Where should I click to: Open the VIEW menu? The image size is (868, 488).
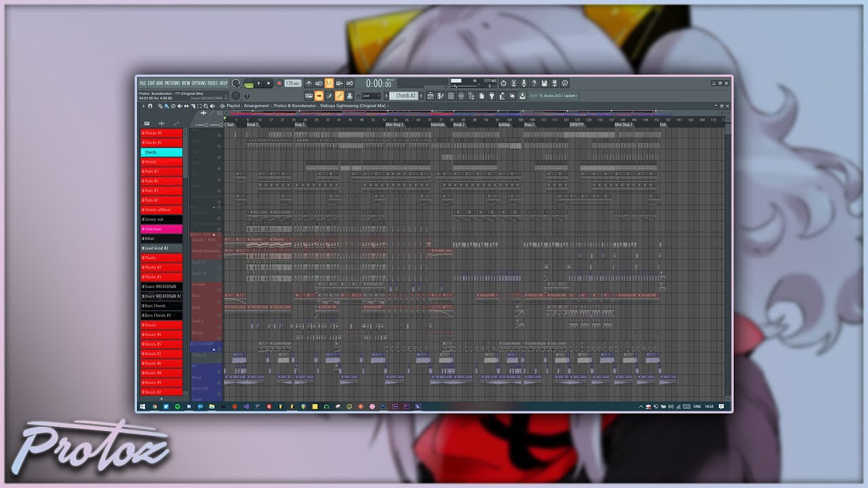186,83
